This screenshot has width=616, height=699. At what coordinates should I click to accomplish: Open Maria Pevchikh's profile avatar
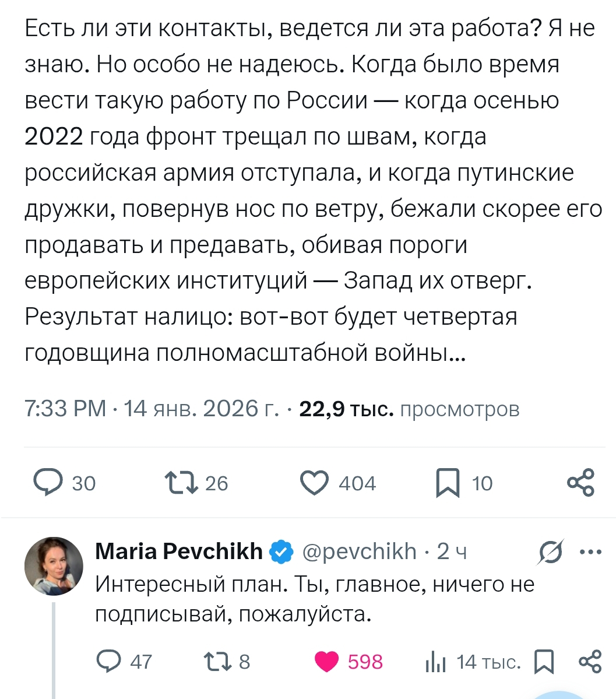(54, 566)
